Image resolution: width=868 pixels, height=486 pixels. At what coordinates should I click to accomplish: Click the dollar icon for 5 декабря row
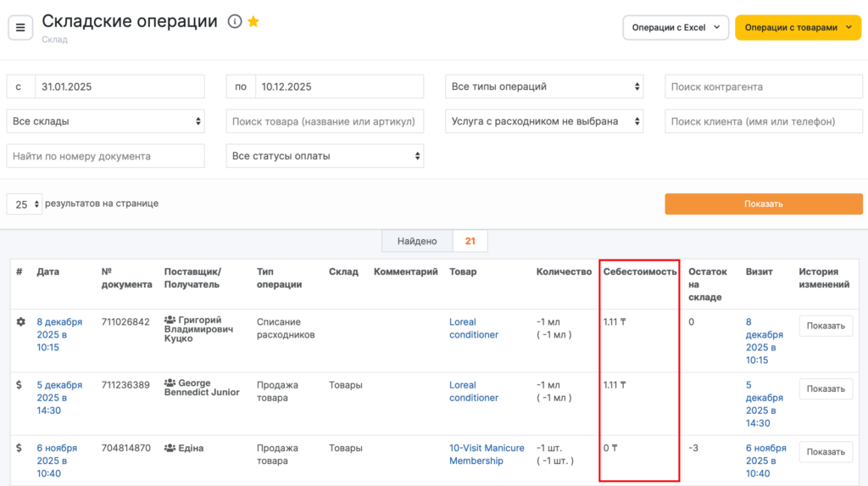pyautogui.click(x=19, y=385)
